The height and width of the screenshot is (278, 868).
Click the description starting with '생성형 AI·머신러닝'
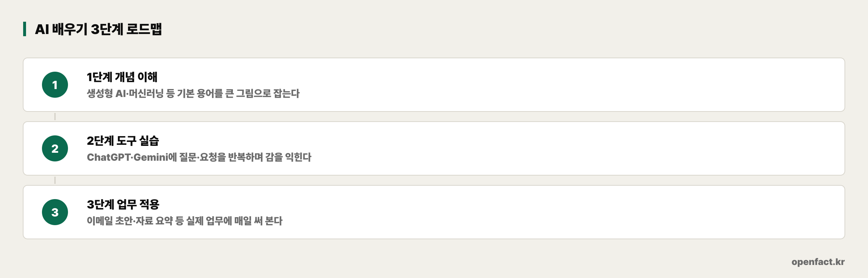[193, 93]
